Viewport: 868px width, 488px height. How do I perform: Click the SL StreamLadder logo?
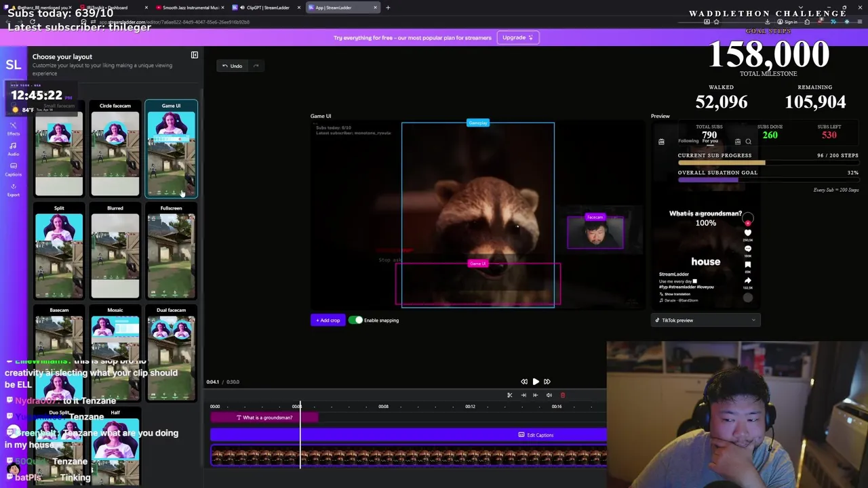(x=14, y=65)
